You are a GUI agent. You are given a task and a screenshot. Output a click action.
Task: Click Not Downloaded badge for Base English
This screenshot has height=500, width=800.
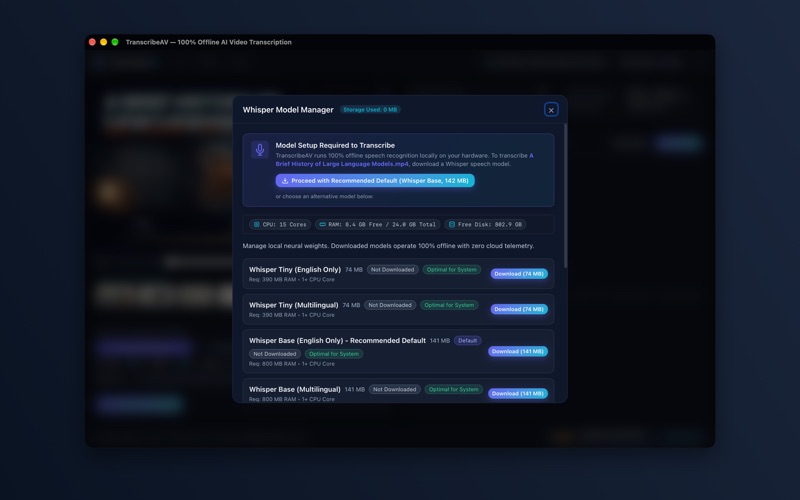pos(274,354)
